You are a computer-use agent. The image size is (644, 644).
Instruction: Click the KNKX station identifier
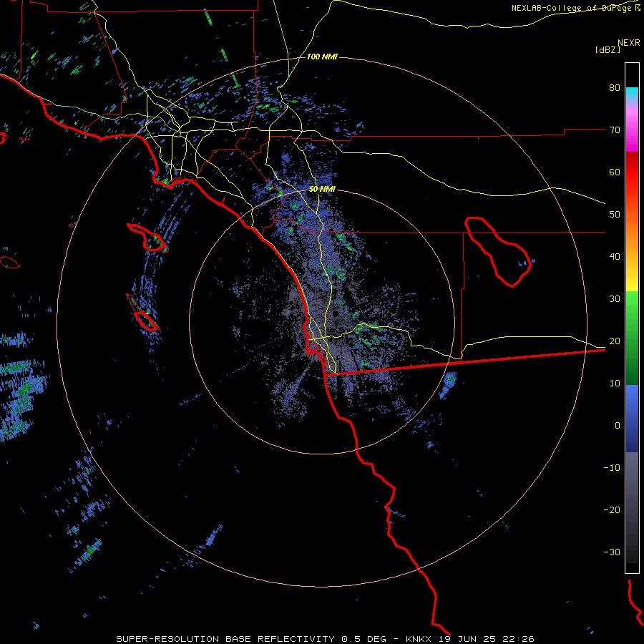coord(419,639)
